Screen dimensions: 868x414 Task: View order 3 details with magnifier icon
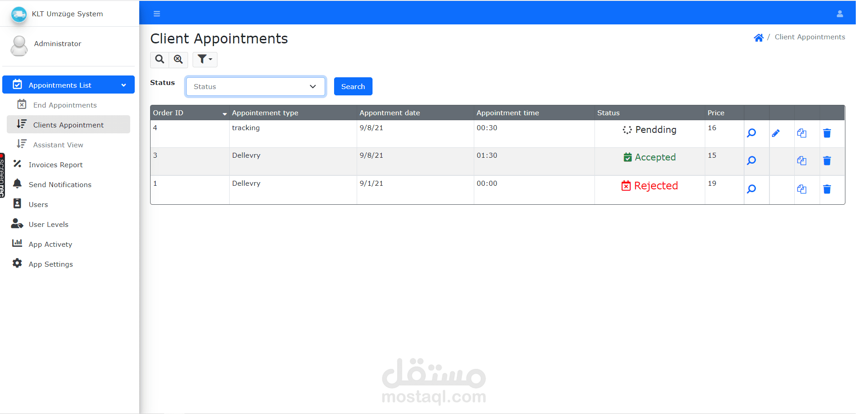coord(751,160)
